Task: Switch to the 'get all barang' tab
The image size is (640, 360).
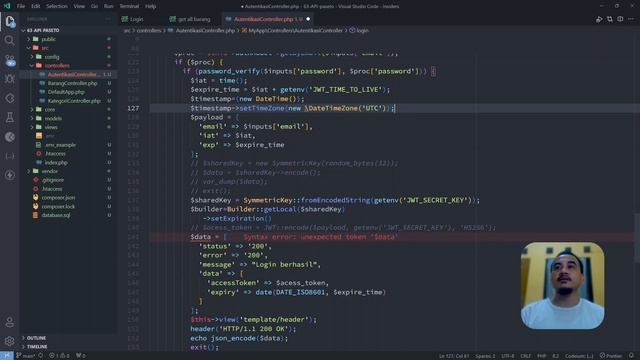Action: click(193, 19)
